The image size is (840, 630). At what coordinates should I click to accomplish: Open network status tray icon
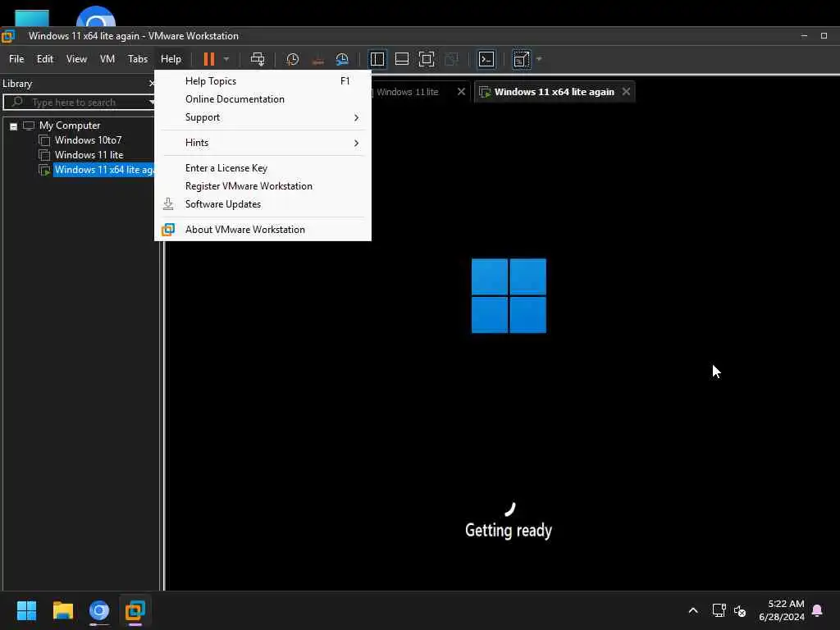719,610
